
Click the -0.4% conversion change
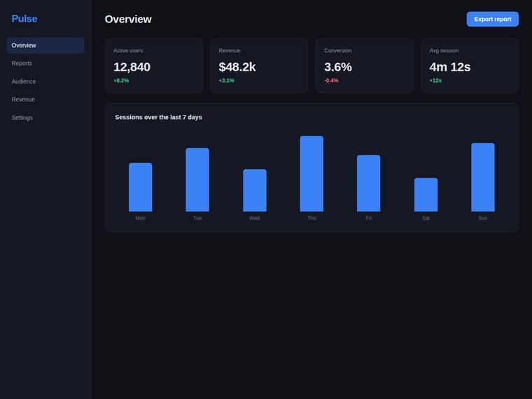[x=331, y=80]
